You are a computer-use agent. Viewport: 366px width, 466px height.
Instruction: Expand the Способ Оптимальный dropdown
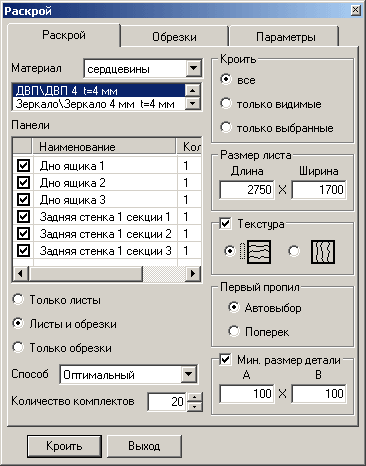pos(189,374)
